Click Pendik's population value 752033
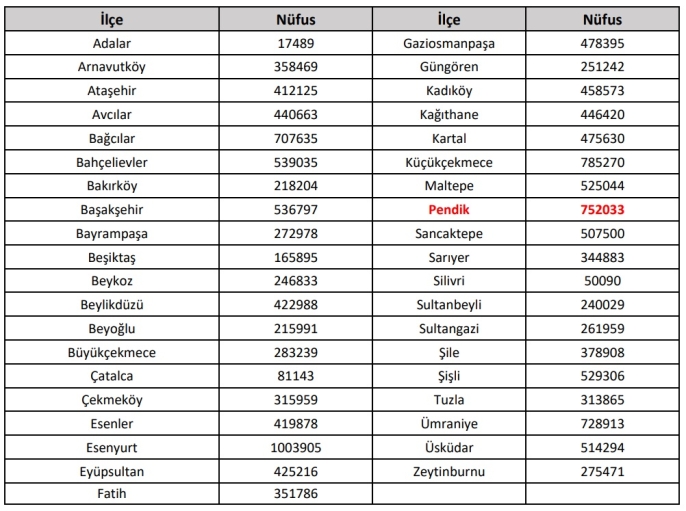Screen dimensions: 686x511 [602, 210]
